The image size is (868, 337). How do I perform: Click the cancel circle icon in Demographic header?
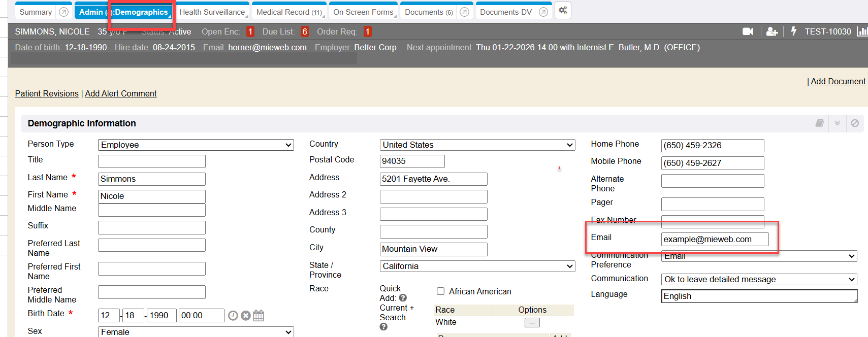855,123
